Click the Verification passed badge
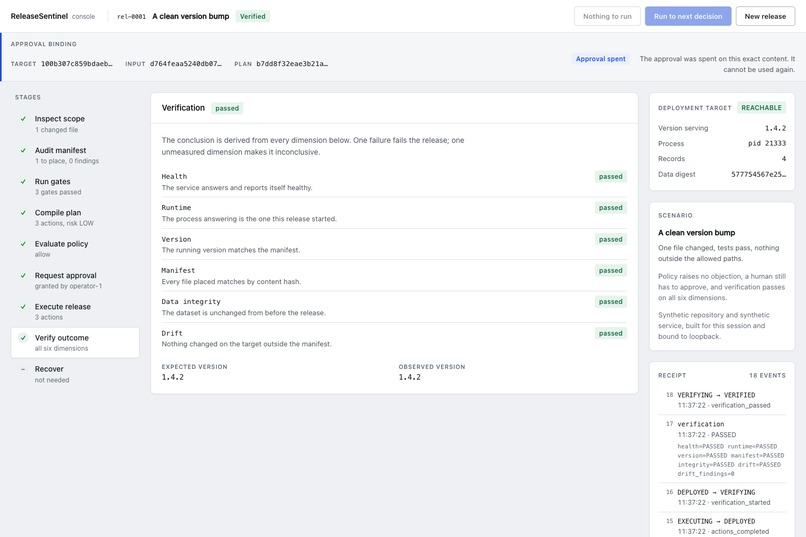This screenshot has height=537, width=806. 227,108
